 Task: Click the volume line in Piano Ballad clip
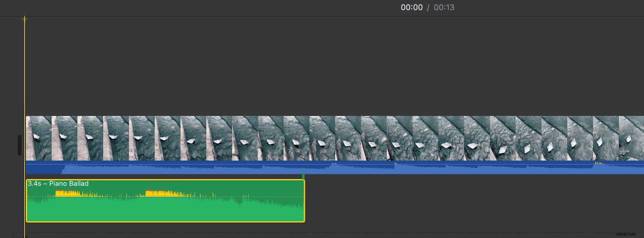click(x=165, y=197)
